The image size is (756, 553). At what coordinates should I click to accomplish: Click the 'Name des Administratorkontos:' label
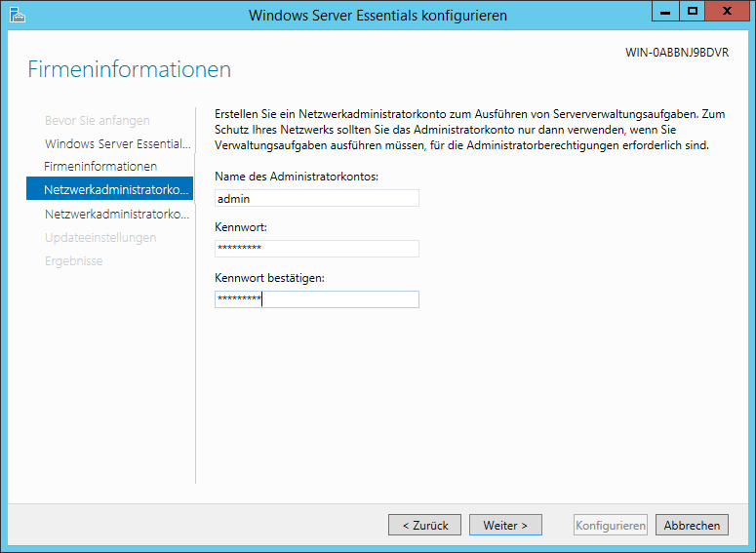297,177
